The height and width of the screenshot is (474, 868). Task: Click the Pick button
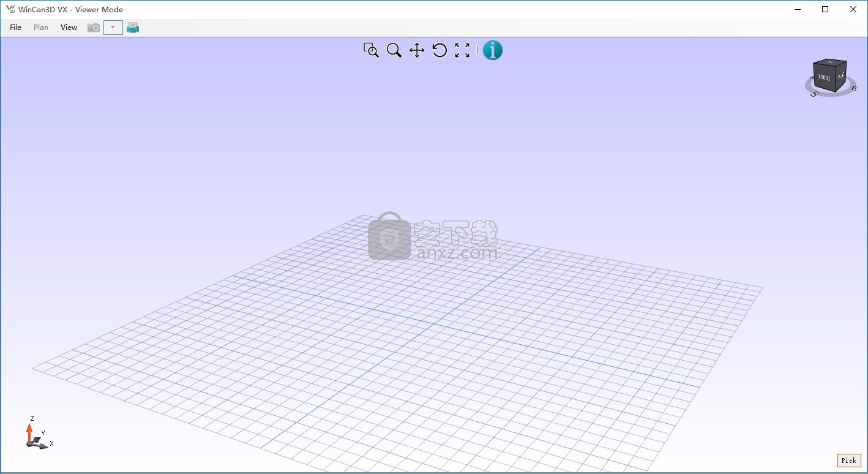[849, 461]
